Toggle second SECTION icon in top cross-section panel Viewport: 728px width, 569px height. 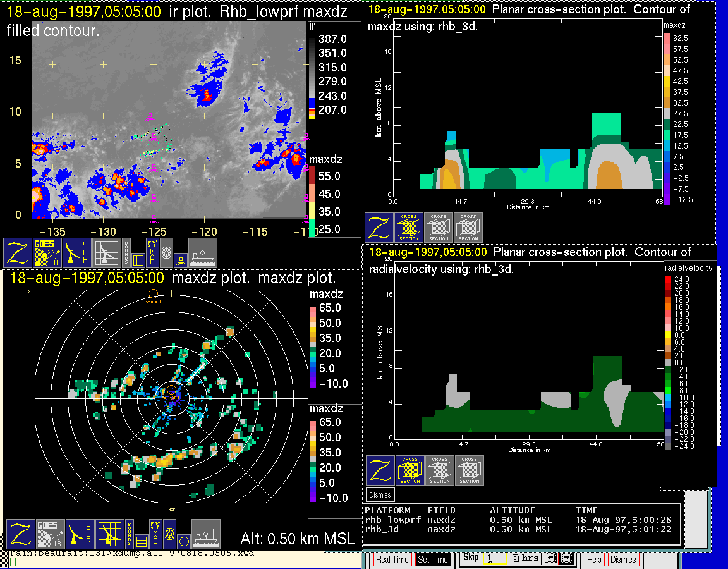[x=439, y=228]
